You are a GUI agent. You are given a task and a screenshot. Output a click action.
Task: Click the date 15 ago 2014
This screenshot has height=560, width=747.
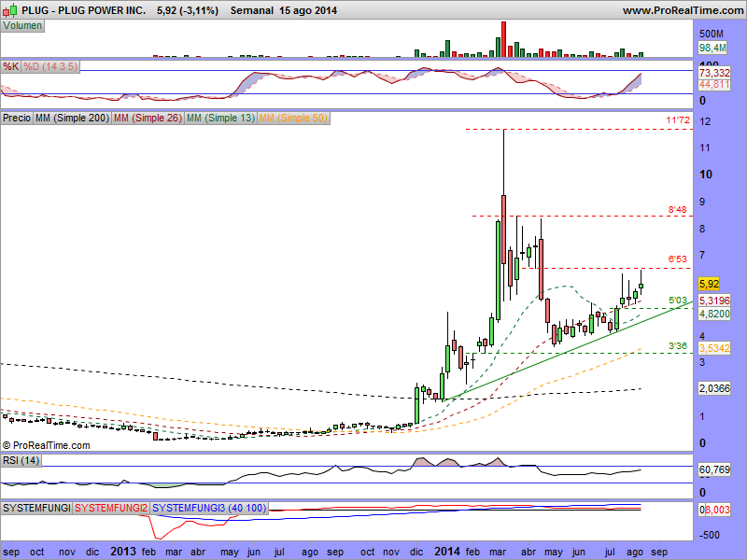point(308,10)
